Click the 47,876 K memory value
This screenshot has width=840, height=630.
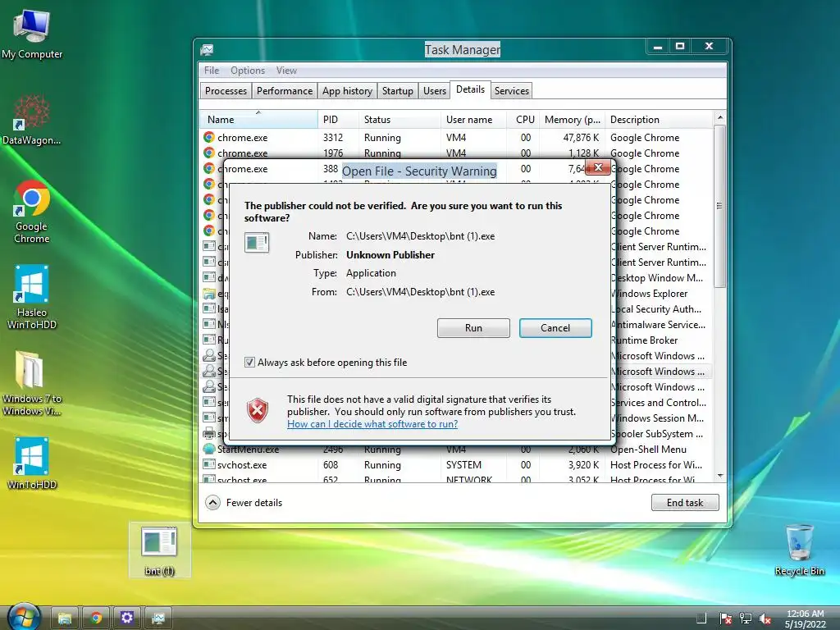click(581, 138)
